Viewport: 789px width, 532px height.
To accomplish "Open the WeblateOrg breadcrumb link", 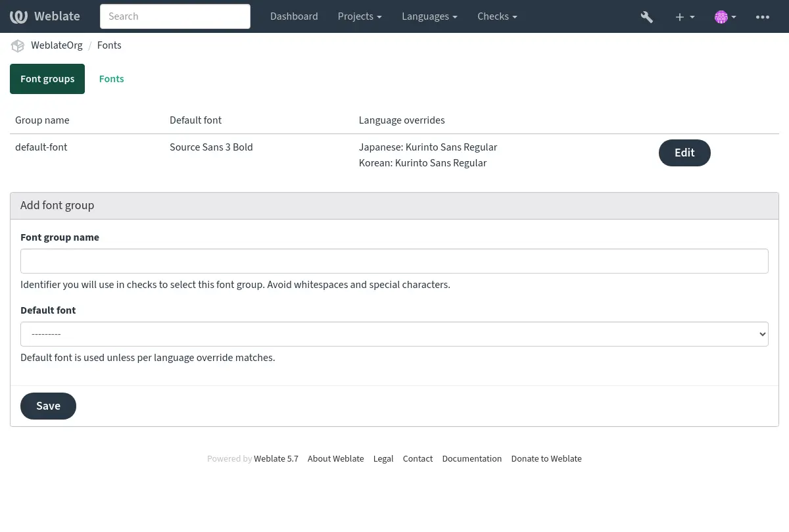I will pos(57,45).
